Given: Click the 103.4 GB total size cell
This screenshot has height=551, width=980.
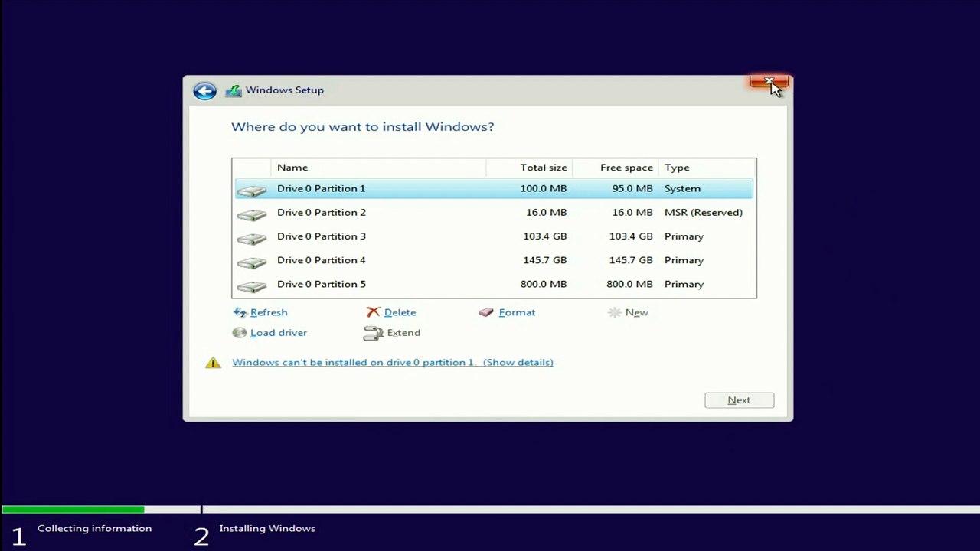Looking at the screenshot, I should [x=545, y=236].
